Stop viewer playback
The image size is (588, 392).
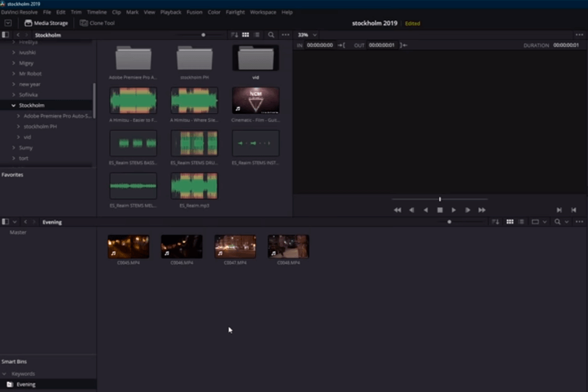(440, 210)
